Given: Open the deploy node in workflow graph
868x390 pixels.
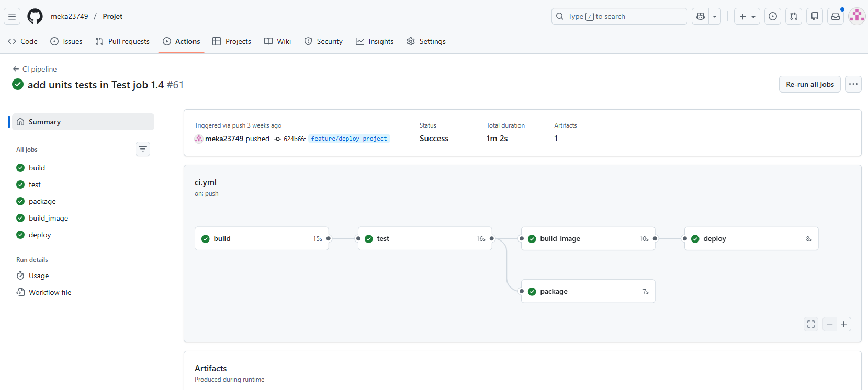Looking at the screenshot, I should 751,238.
